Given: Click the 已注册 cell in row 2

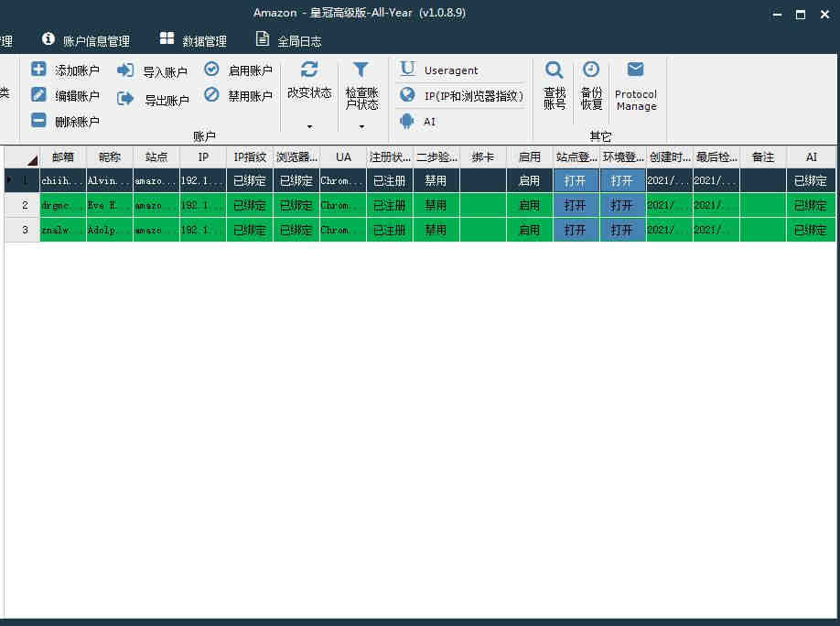Looking at the screenshot, I should point(390,205).
